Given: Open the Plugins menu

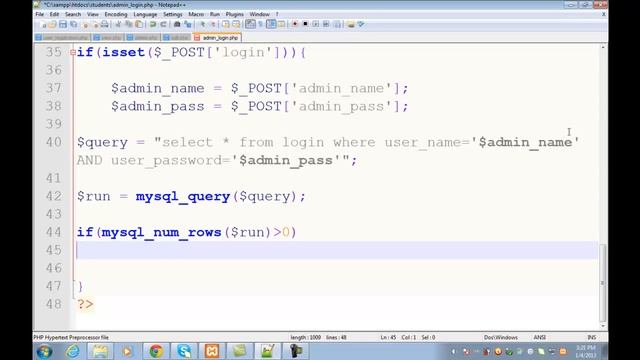Looking at the screenshot, I should [x=235, y=14].
